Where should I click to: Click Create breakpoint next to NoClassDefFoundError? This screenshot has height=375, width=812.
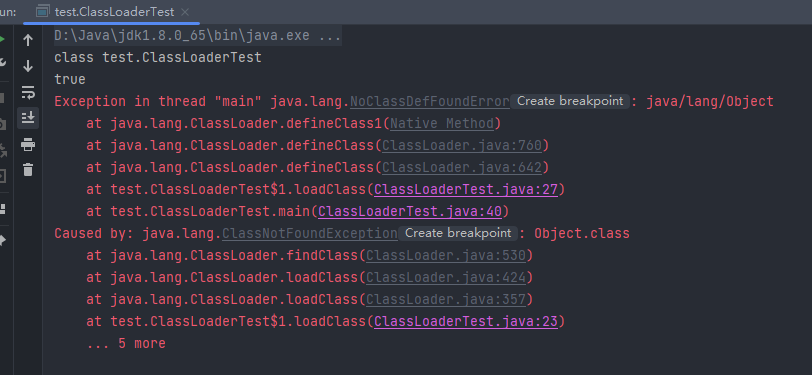(570, 101)
